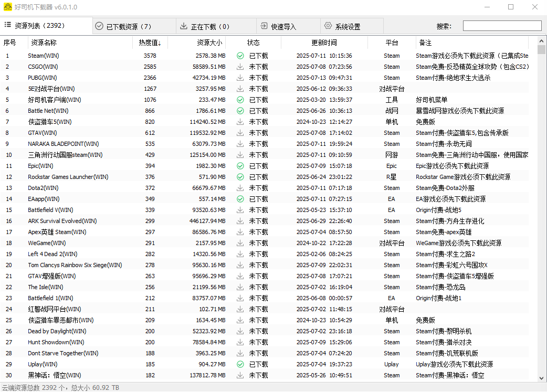Click the vertical scrollbar thumb
Image resolution: width=547 pixels, height=392 pixels.
coord(541,49)
